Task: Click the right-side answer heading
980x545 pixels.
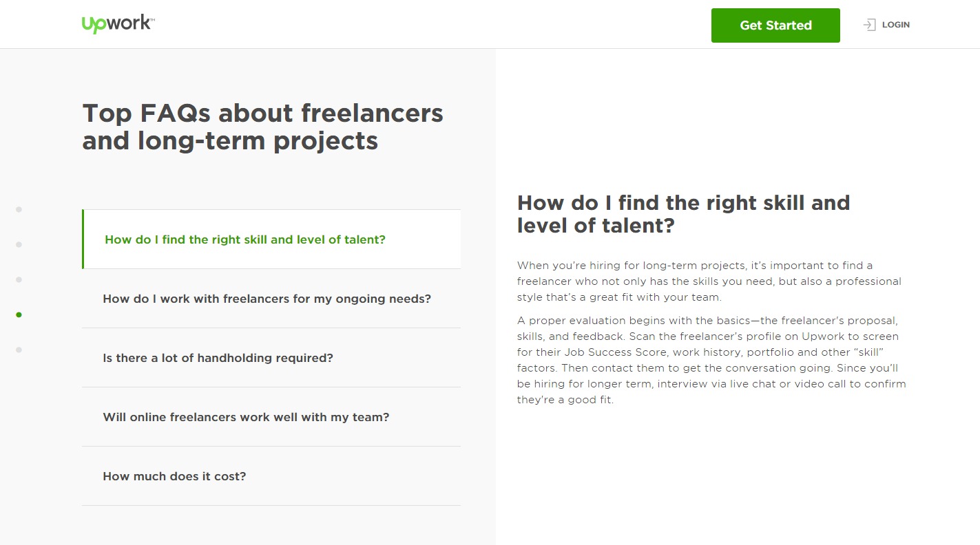Action: (x=684, y=215)
